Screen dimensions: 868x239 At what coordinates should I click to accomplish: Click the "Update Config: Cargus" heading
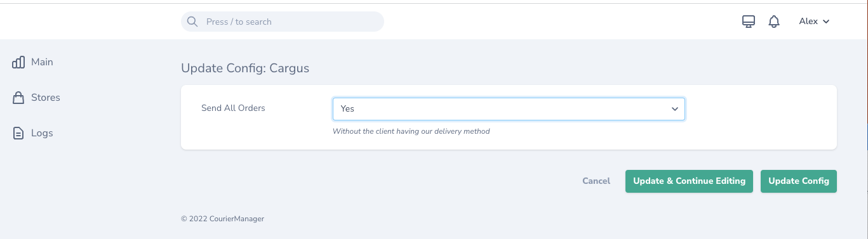(x=245, y=68)
